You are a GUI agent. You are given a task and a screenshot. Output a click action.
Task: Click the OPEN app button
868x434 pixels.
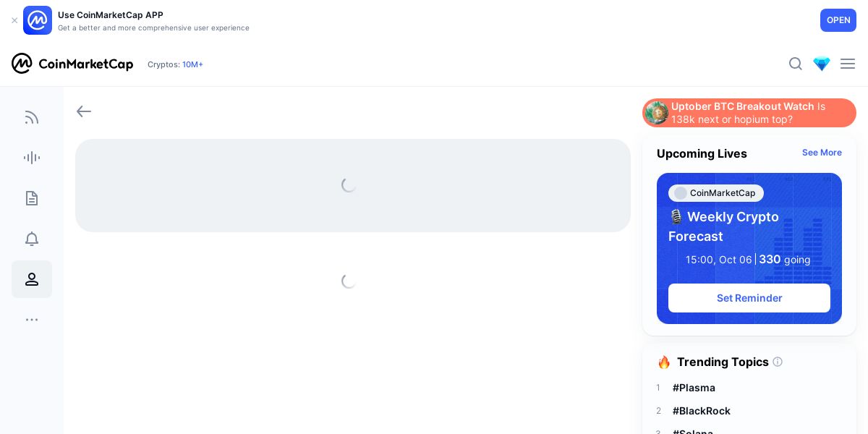[x=838, y=20]
